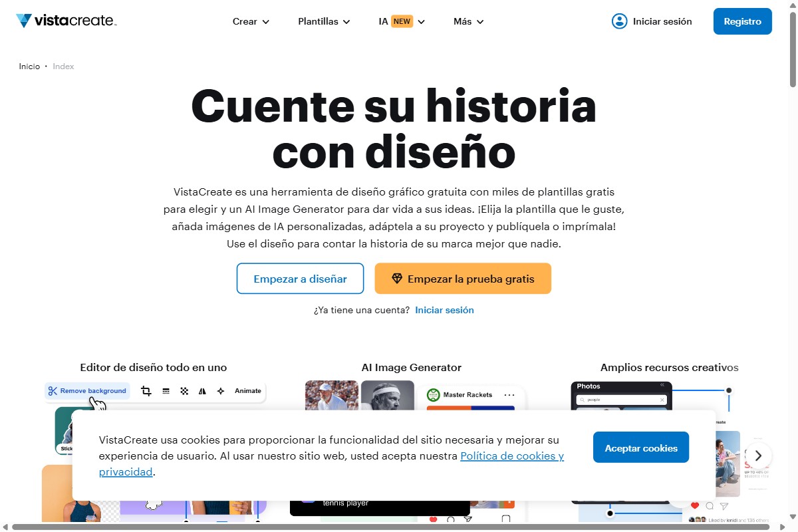Click the 'AI Image Generator' heading
The width and height of the screenshot is (798, 532).
[412, 367]
